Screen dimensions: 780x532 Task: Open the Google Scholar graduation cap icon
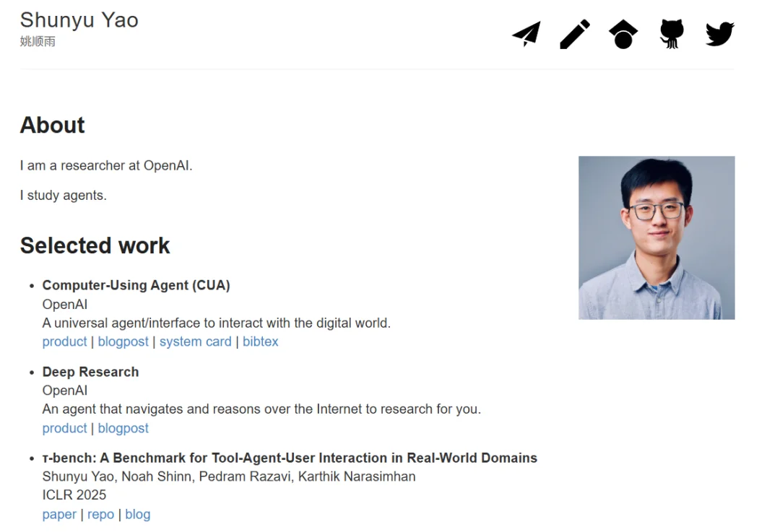[x=623, y=34]
